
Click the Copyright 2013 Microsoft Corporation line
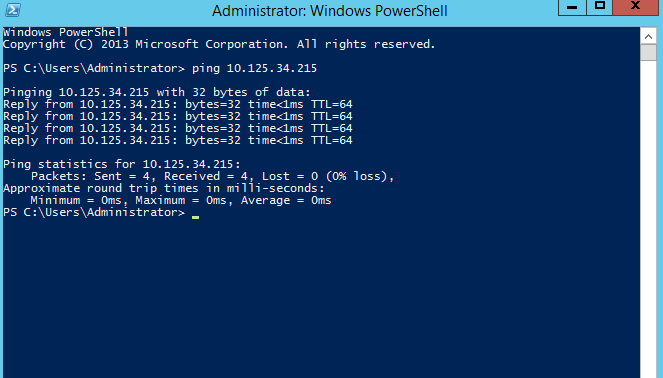pyautogui.click(x=219, y=44)
